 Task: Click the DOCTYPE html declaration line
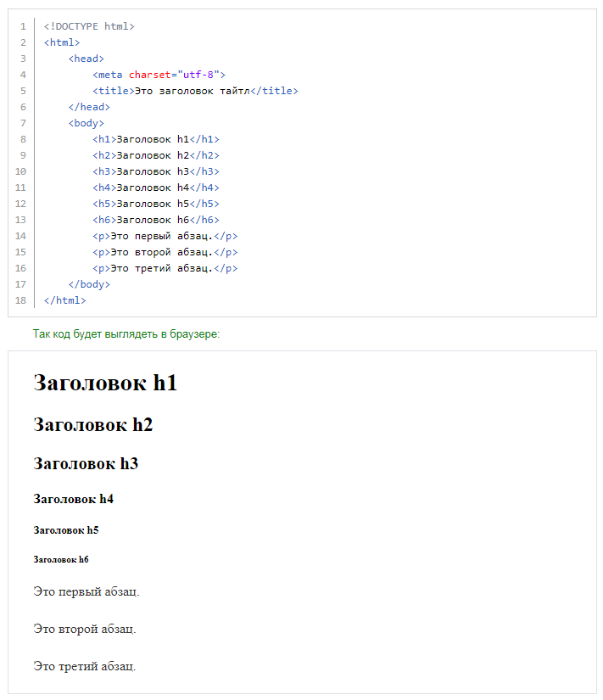[89, 26]
